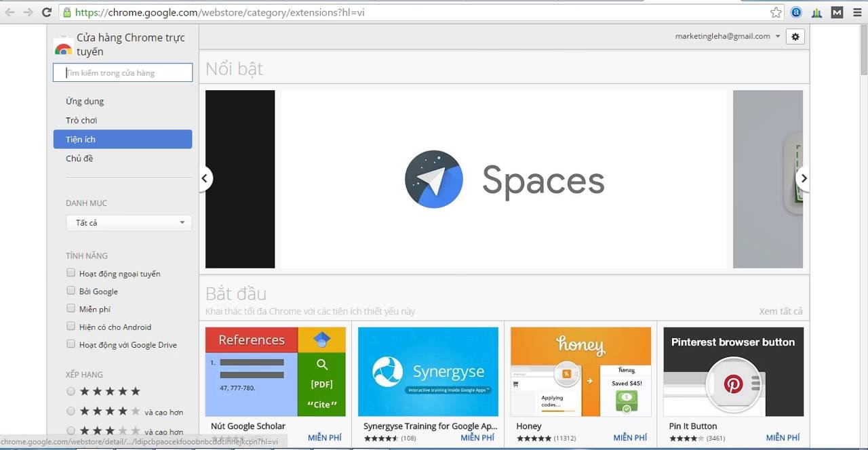Image resolution: width=868 pixels, height=450 pixels.
Task: Click the Spaces logo banner
Action: click(x=504, y=180)
